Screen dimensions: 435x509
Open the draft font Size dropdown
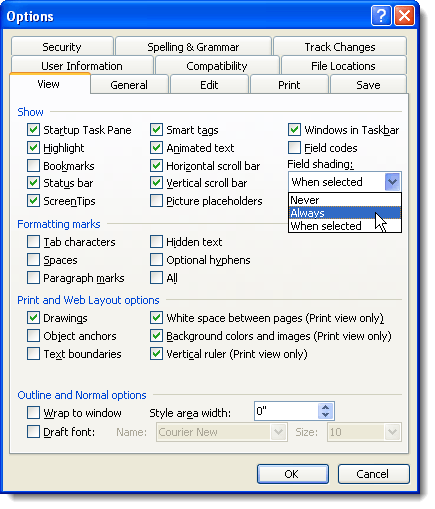point(393,432)
